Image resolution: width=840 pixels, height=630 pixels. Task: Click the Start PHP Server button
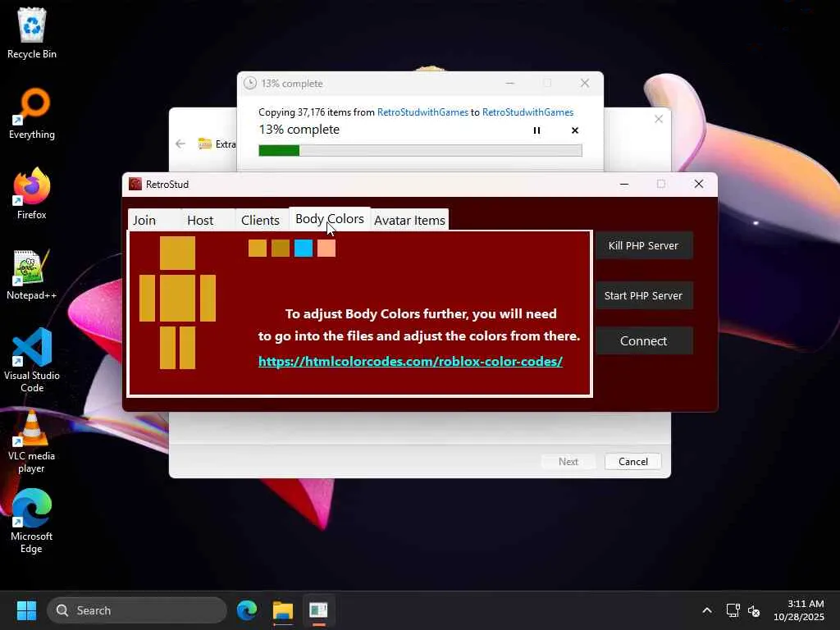pos(643,295)
